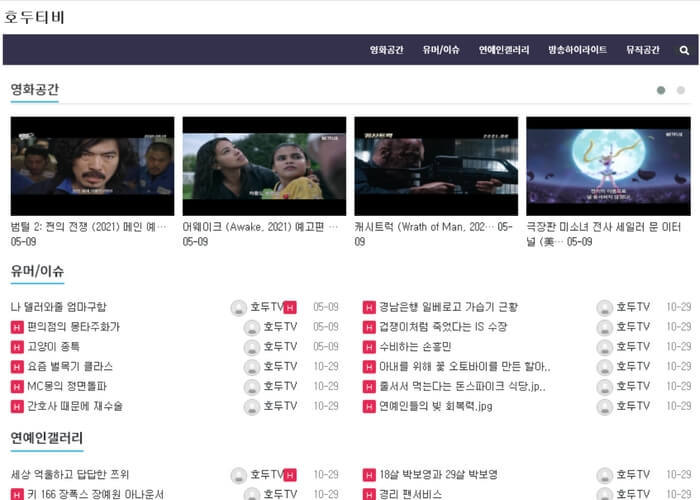Open 극장판 미소녀 전사 세일러 문 title link

[x=604, y=234]
